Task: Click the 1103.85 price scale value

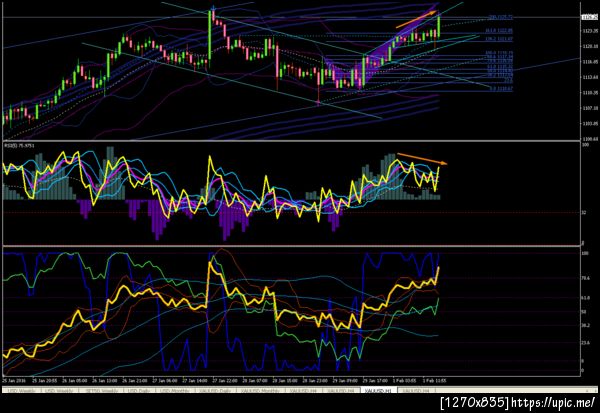Action: pyautogui.click(x=590, y=124)
